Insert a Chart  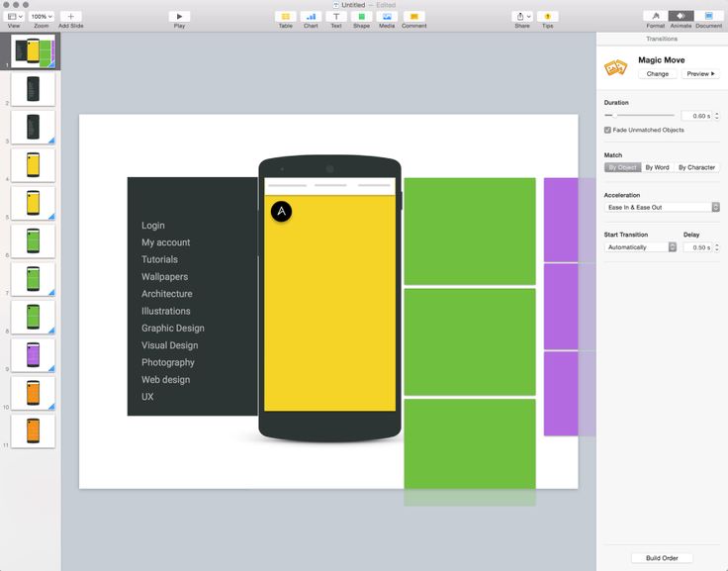click(x=311, y=16)
